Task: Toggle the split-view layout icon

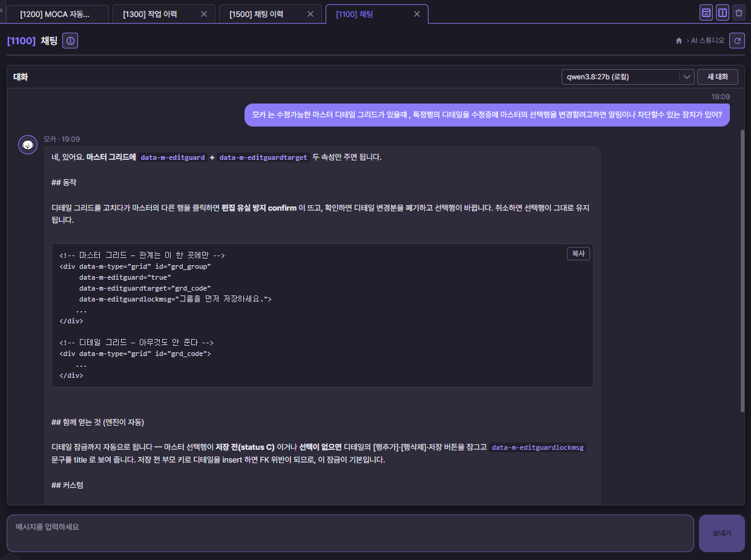Action: tap(722, 13)
